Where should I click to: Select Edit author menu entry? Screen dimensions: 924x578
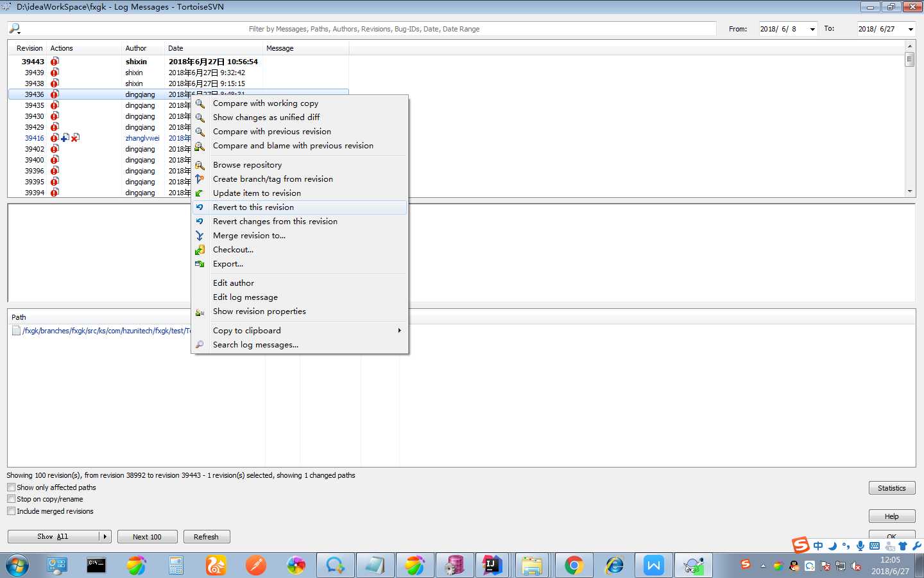click(x=234, y=283)
